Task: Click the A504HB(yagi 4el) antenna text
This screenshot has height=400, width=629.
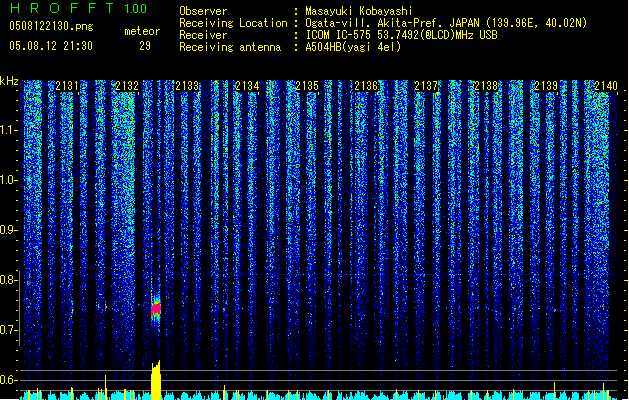Action: tap(353, 47)
